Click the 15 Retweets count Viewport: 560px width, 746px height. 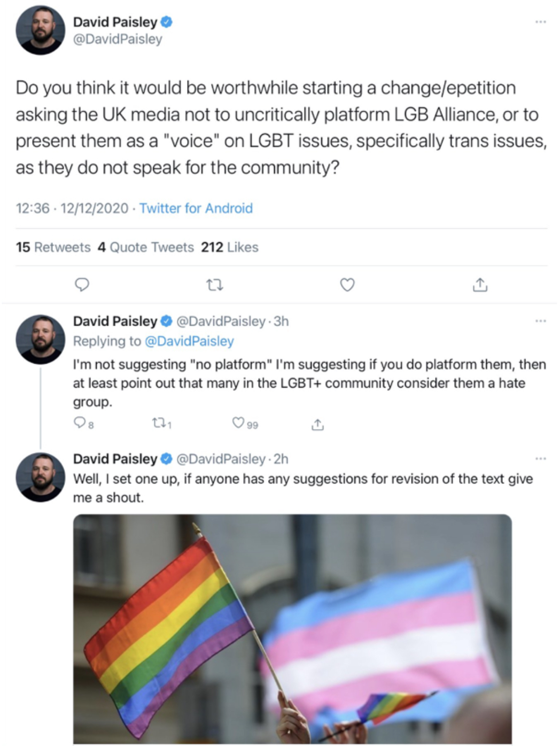click(53, 247)
